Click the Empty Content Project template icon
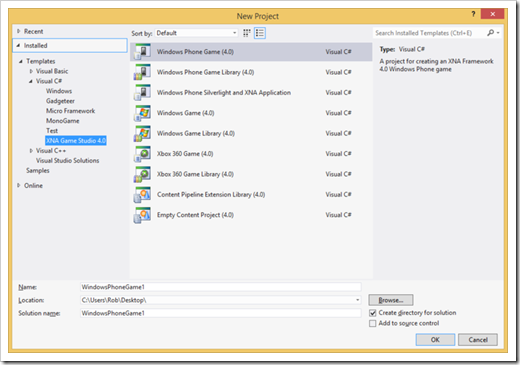Screen dimensions: 520x365 click(x=142, y=215)
